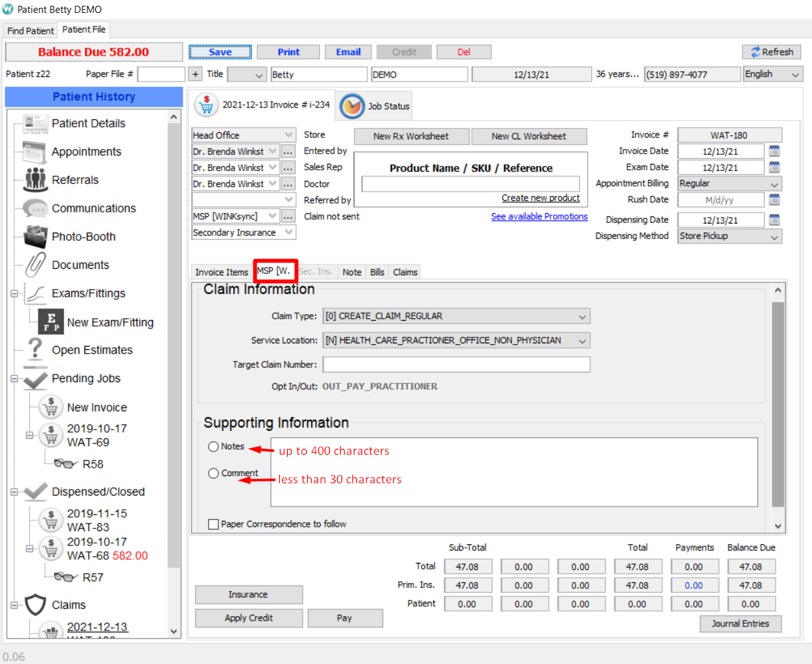Screen dimensions: 812x664
Task: Click the Target Claim Number field
Action: tap(456, 365)
